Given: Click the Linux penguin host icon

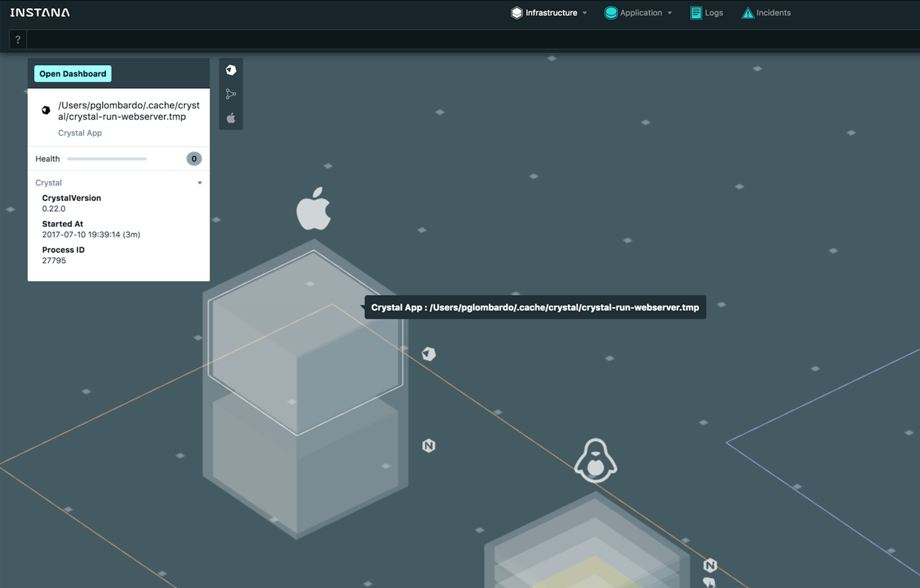Looking at the screenshot, I should coord(595,460).
